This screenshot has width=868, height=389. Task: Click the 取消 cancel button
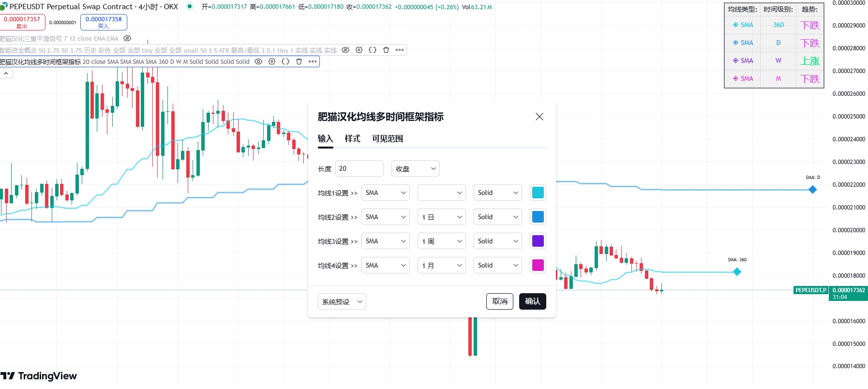[500, 301]
